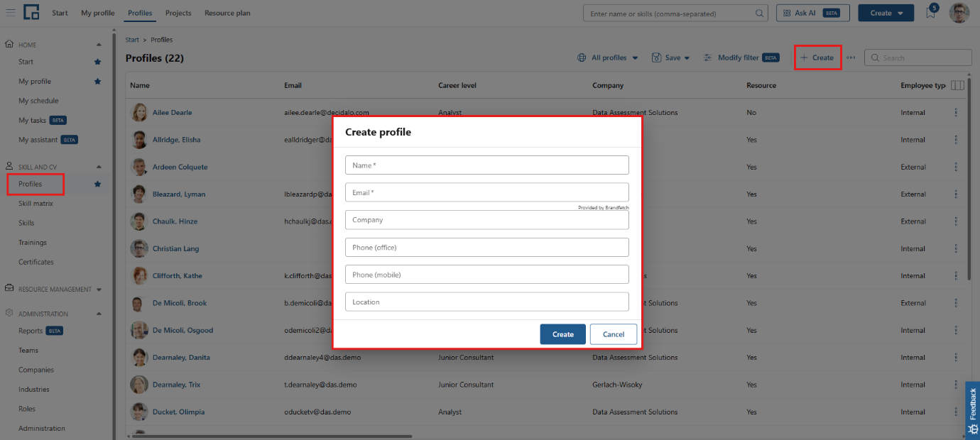Click the Create button in the dialog

point(563,334)
